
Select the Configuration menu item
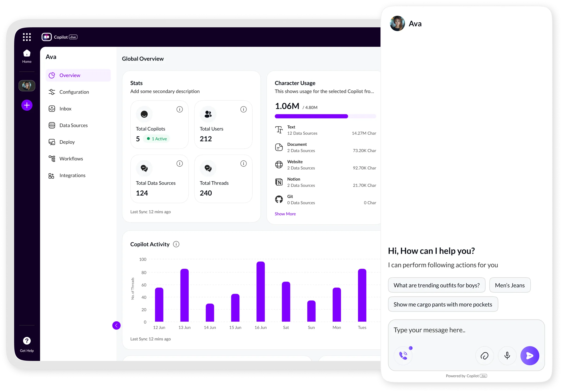74,91
